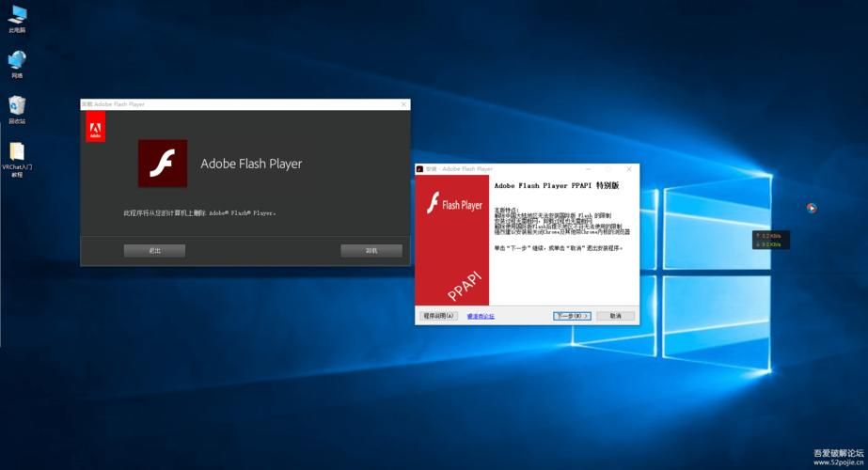
Task: Open the Recycle Bin desktop icon
Action: [x=17, y=105]
